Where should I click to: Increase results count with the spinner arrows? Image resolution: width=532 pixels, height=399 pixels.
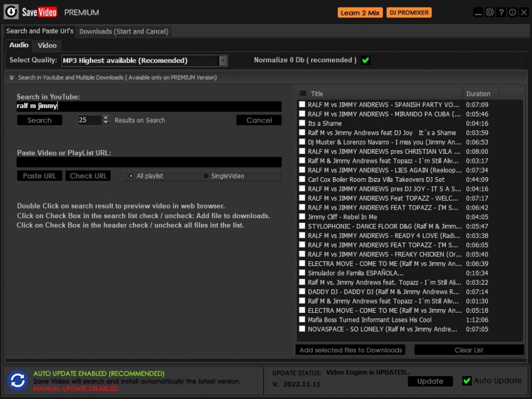(106, 118)
